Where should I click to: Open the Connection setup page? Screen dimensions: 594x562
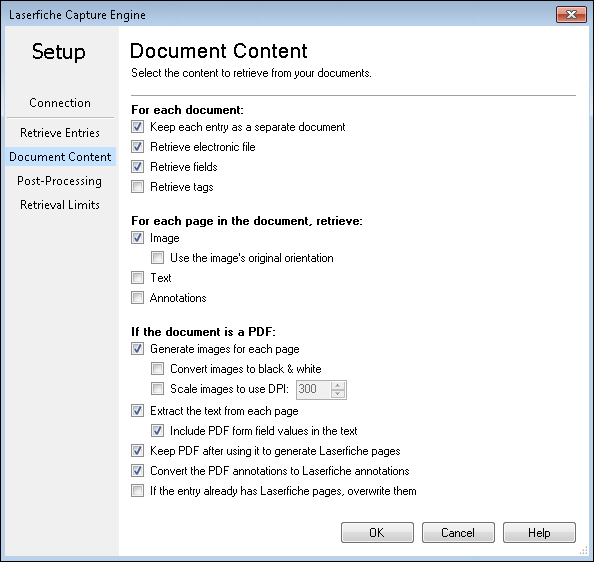click(60, 103)
